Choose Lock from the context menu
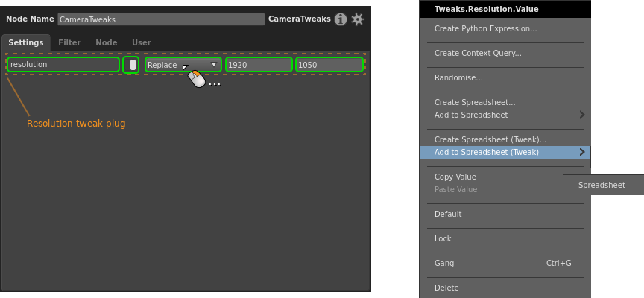644x298 pixels. (x=443, y=238)
